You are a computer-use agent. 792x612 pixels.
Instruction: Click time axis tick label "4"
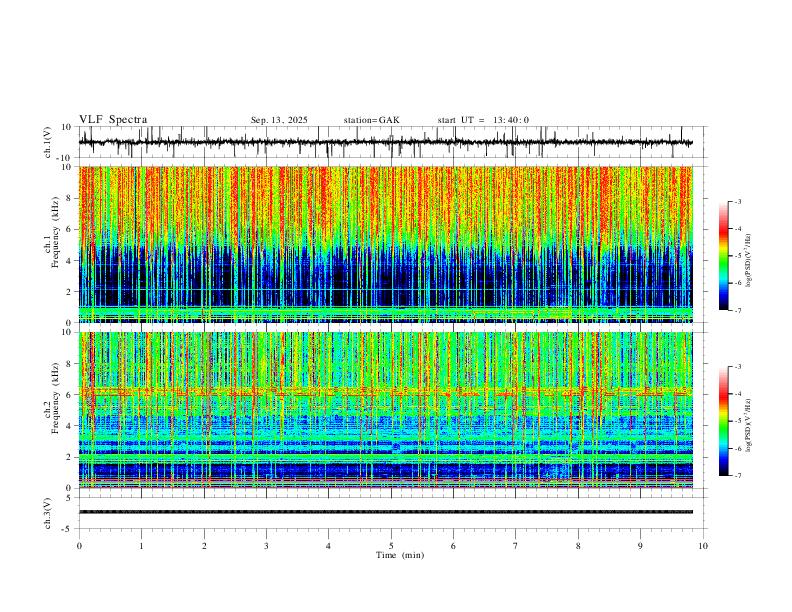point(328,546)
